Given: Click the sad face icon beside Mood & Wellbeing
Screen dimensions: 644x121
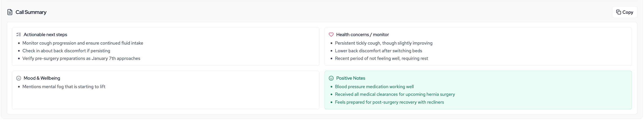Looking at the screenshot, I should pos(18,78).
